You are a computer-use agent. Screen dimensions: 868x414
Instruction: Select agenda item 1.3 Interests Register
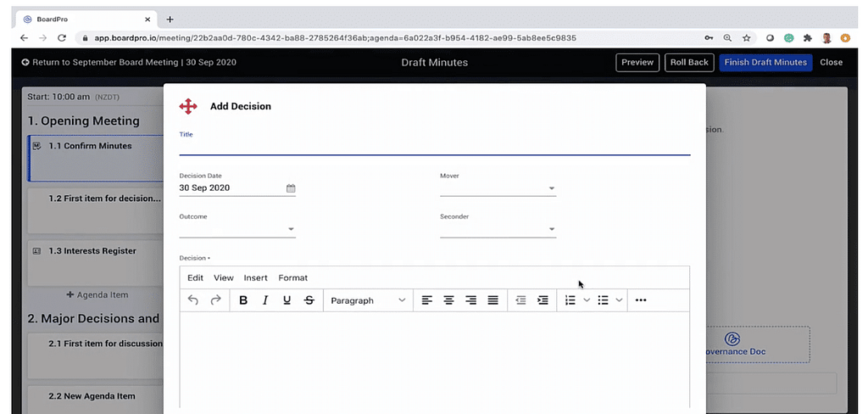coord(93,252)
